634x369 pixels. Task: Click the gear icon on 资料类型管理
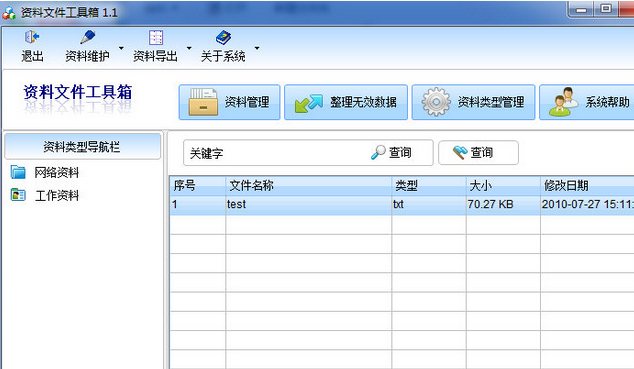436,102
